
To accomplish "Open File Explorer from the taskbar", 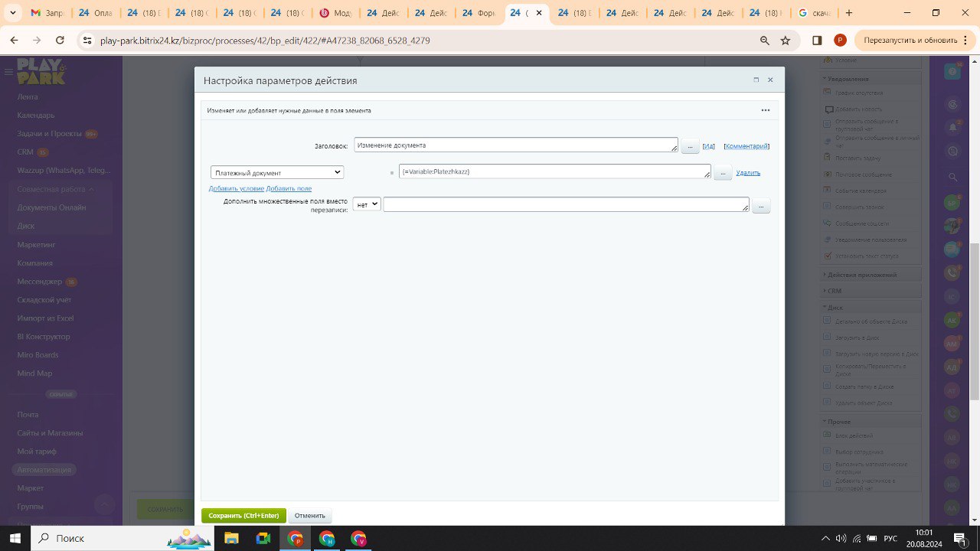I will pos(231,538).
